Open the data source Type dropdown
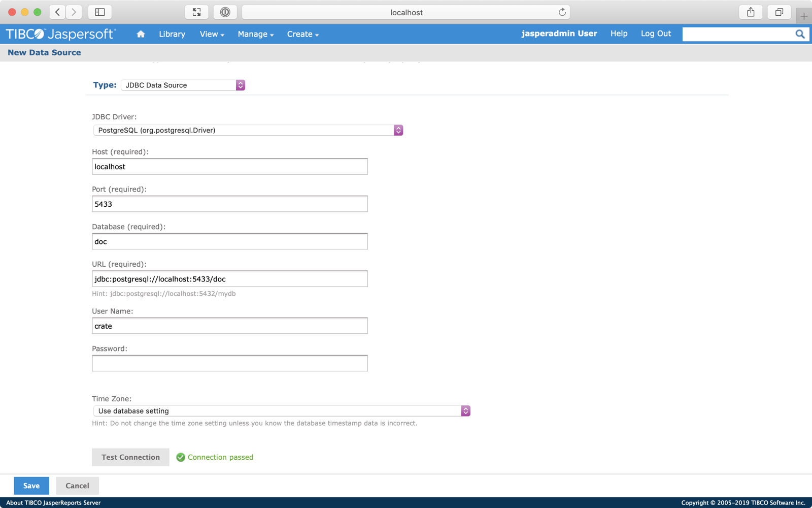Screen dimensions: 812x508 click(183, 85)
